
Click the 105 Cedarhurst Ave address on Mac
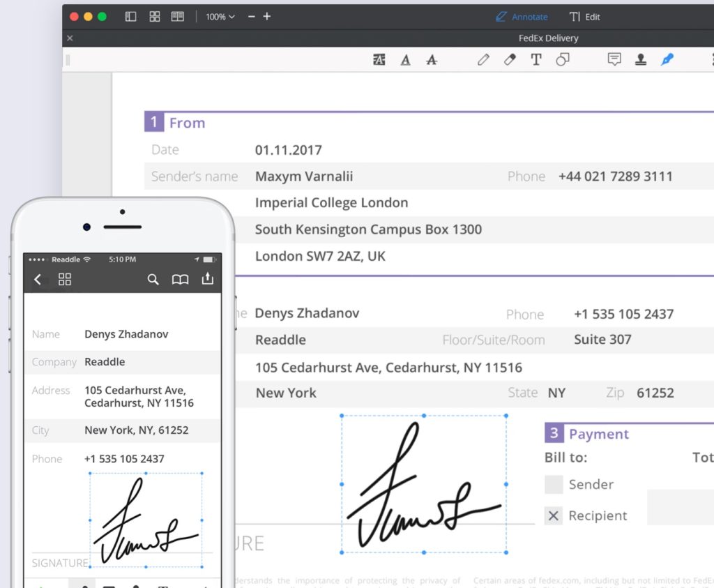pos(388,368)
